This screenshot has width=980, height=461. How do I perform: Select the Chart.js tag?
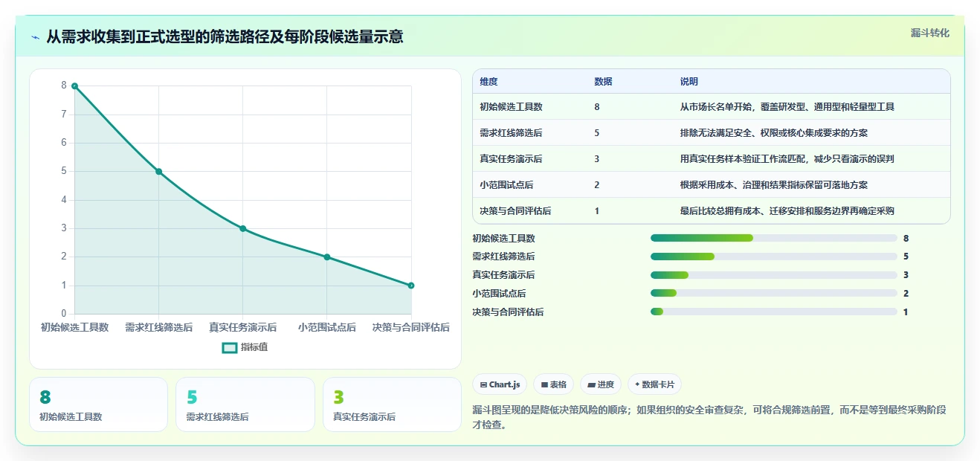click(x=500, y=384)
